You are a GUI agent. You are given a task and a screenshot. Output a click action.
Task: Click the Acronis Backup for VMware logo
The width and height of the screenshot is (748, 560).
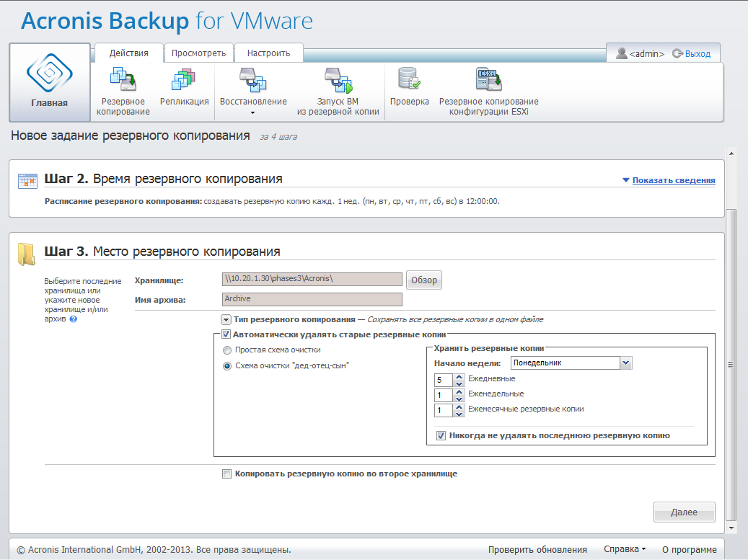[x=167, y=21]
